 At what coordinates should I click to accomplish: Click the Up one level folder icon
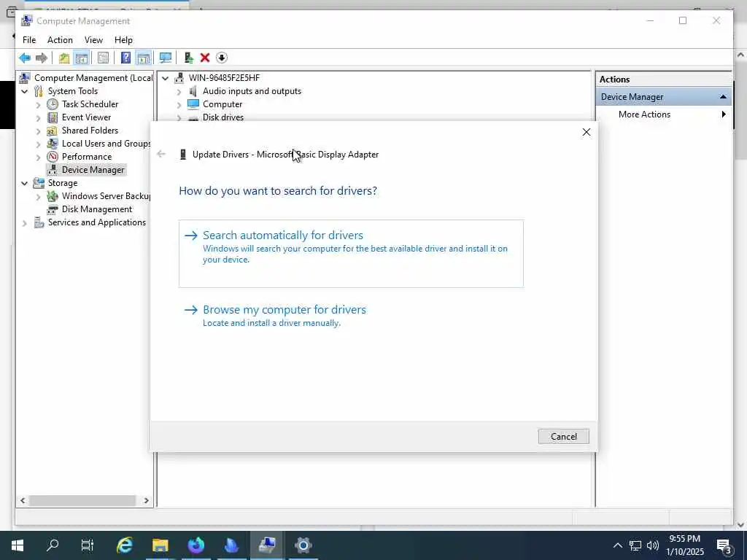tap(64, 58)
